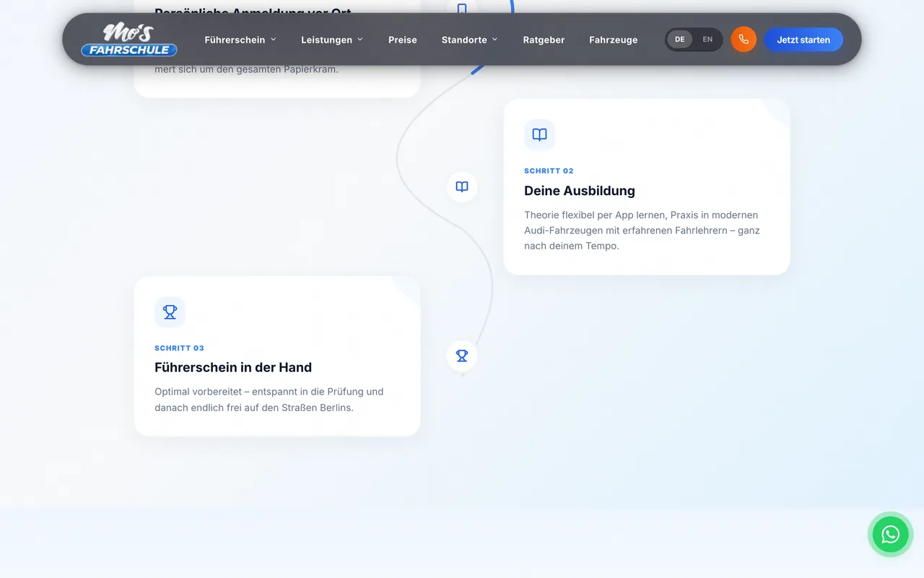This screenshot has height=578, width=924.
Task: Click the Jetzt starten button
Action: click(803, 40)
